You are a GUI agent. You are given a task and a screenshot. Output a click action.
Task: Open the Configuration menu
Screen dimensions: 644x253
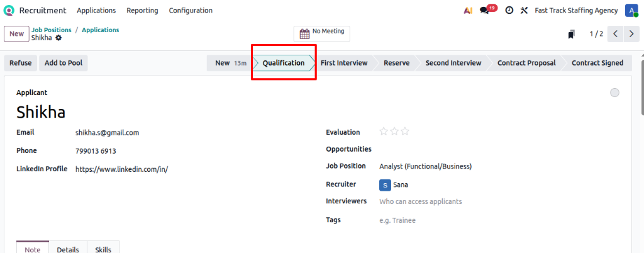191,11
